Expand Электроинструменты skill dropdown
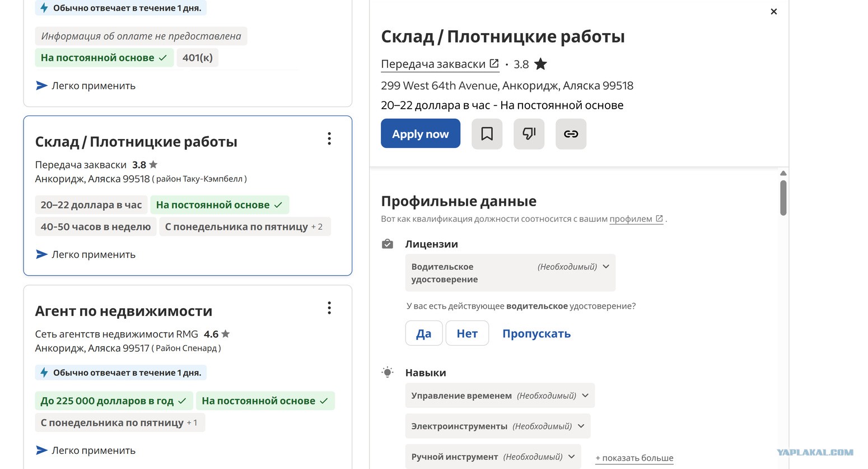This screenshot has height=469, width=868. (x=498, y=426)
